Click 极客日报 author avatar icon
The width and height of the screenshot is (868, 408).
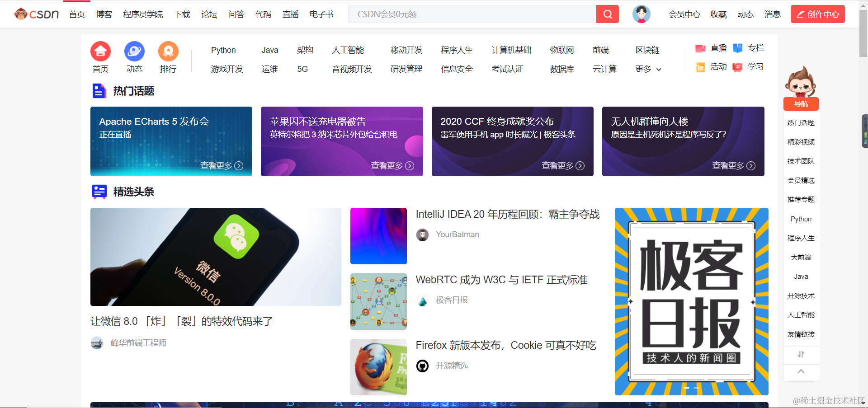422,300
